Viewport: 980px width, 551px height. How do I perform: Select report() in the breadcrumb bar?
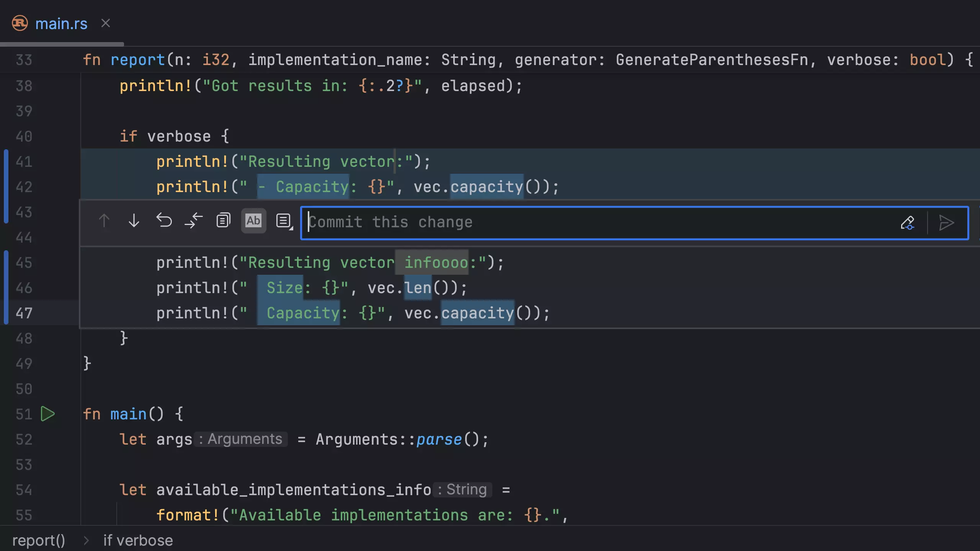point(39,540)
